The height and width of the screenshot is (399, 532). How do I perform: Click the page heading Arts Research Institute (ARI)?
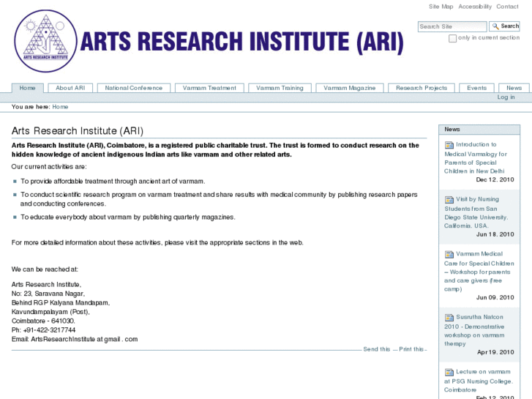click(78, 131)
